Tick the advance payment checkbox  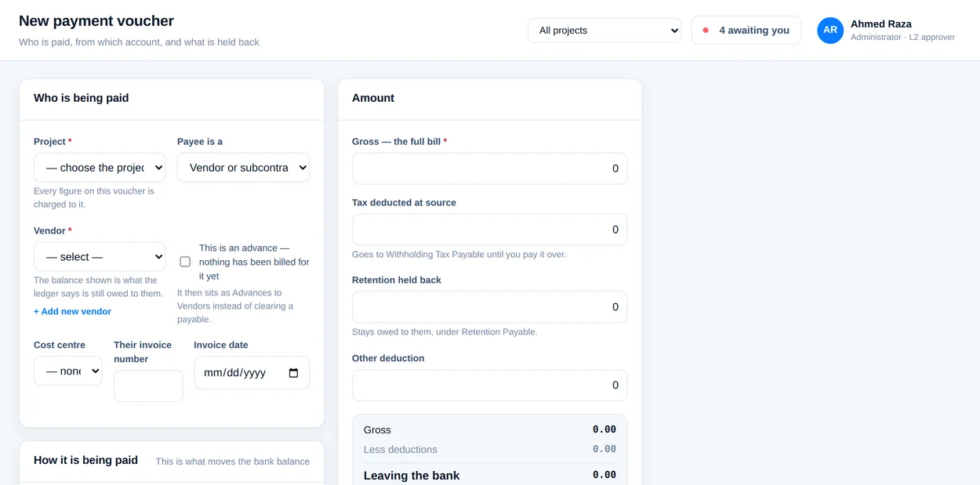click(185, 262)
